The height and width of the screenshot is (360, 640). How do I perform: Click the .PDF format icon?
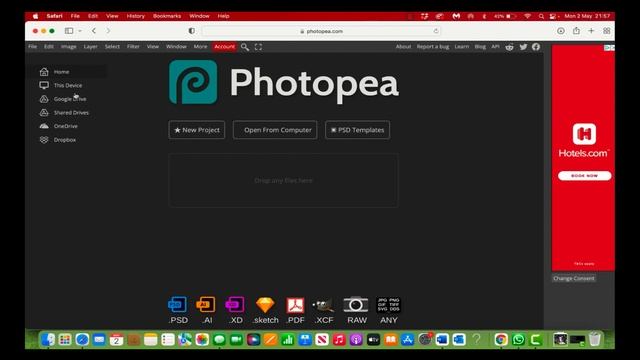coord(295,310)
